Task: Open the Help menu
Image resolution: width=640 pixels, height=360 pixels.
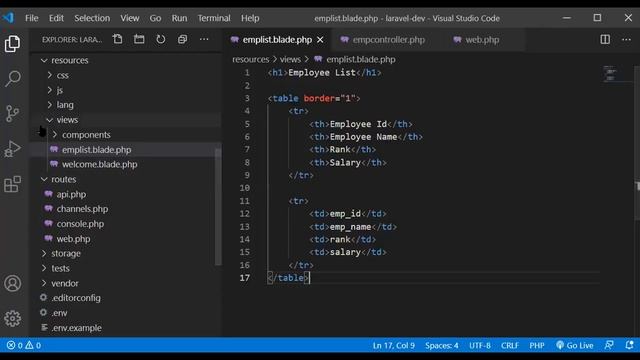Action: pyautogui.click(x=250, y=18)
